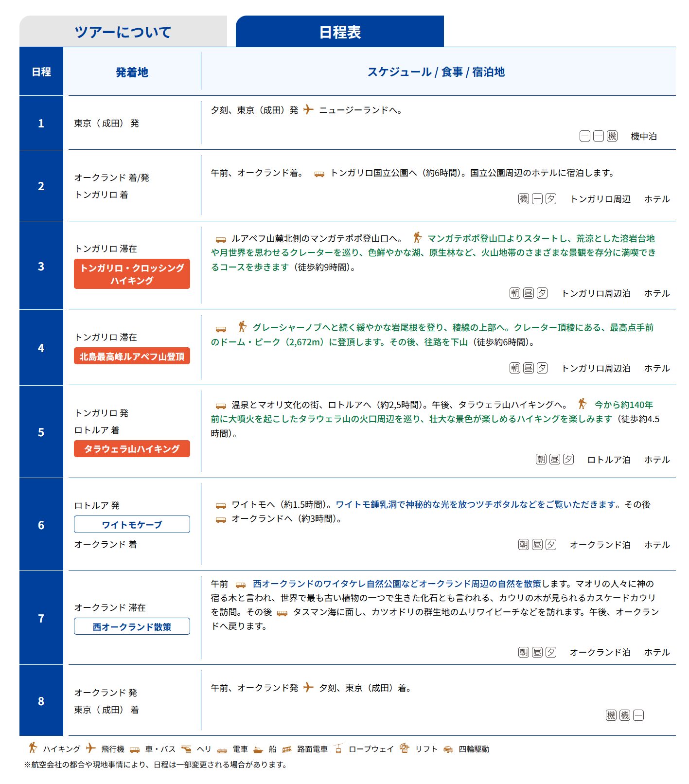Click the hiking icon in the bottom legend

pos(33,748)
